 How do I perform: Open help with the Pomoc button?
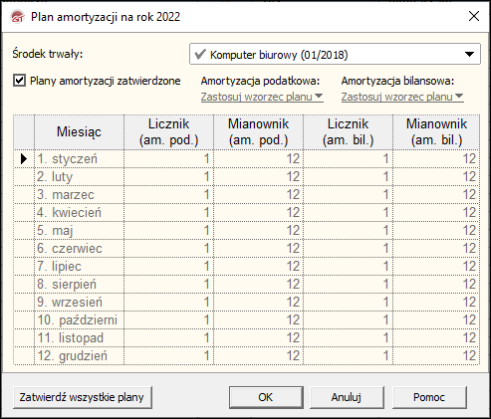point(429,397)
